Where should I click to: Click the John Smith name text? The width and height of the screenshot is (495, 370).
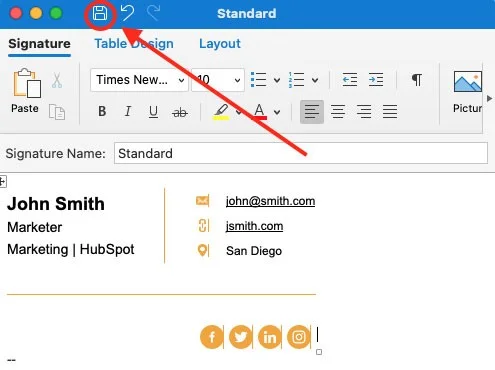(x=56, y=204)
